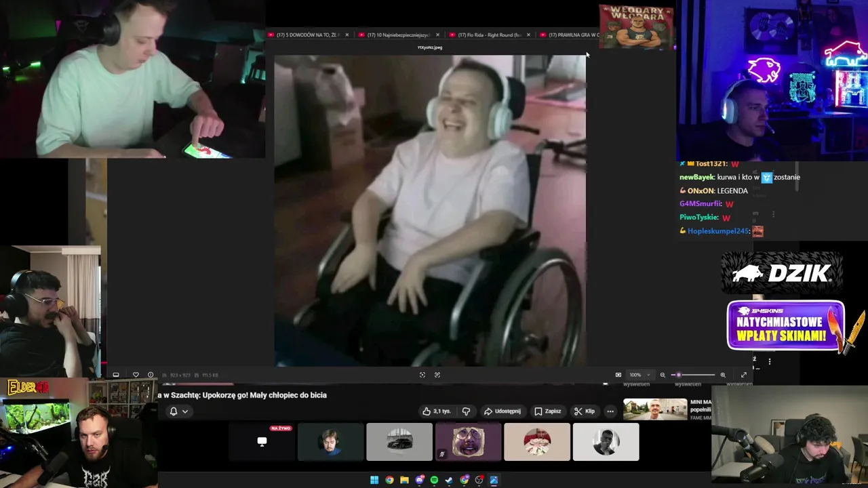
Task: Open Steam from the taskbar
Action: [x=449, y=480]
